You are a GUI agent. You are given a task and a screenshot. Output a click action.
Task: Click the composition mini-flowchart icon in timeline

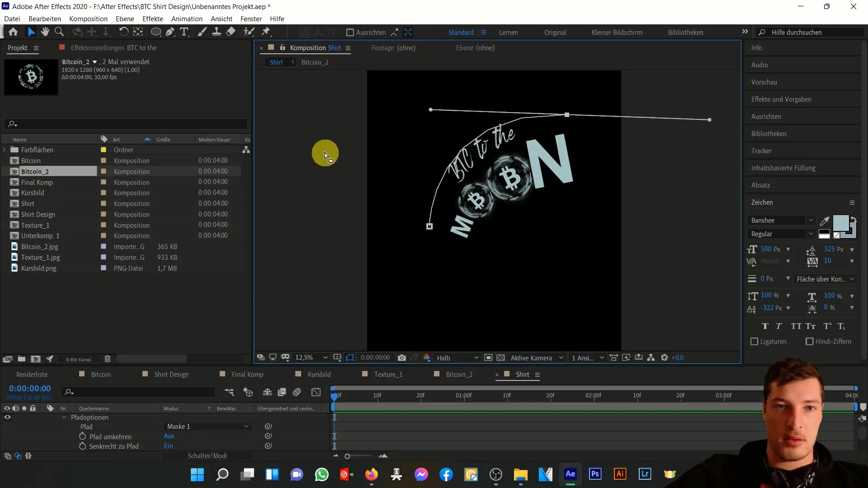click(229, 392)
